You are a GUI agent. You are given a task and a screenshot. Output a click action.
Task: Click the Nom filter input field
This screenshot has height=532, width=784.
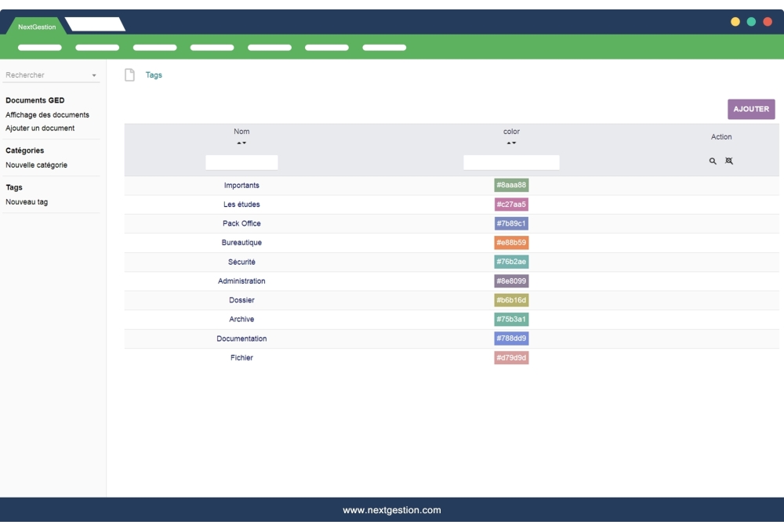click(x=241, y=162)
